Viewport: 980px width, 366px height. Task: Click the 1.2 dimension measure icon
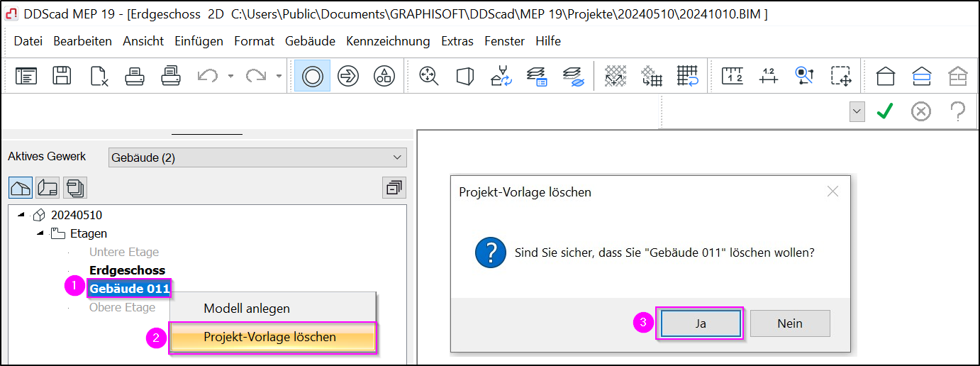coord(768,76)
